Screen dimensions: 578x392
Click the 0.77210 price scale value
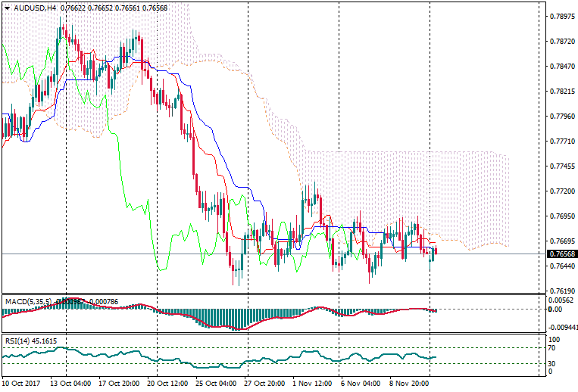[560, 191]
